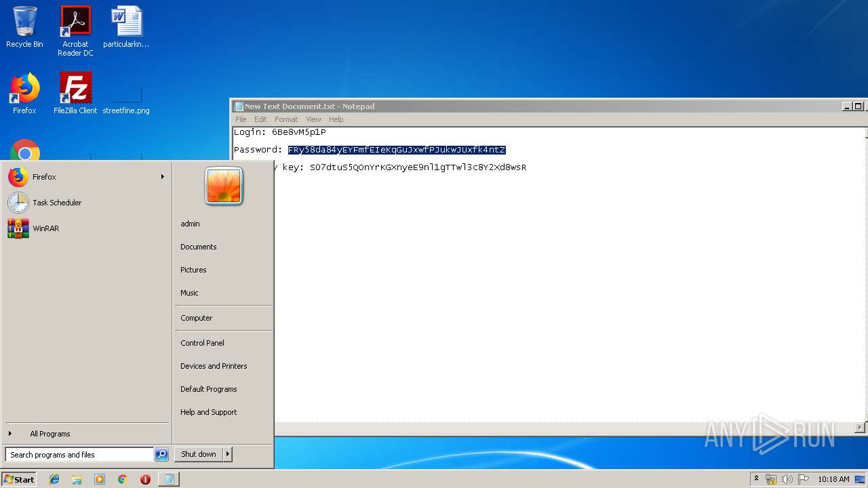Click the taskbar clock showing 10:18 AM
Viewport: 868px width, 488px height.
tap(833, 479)
